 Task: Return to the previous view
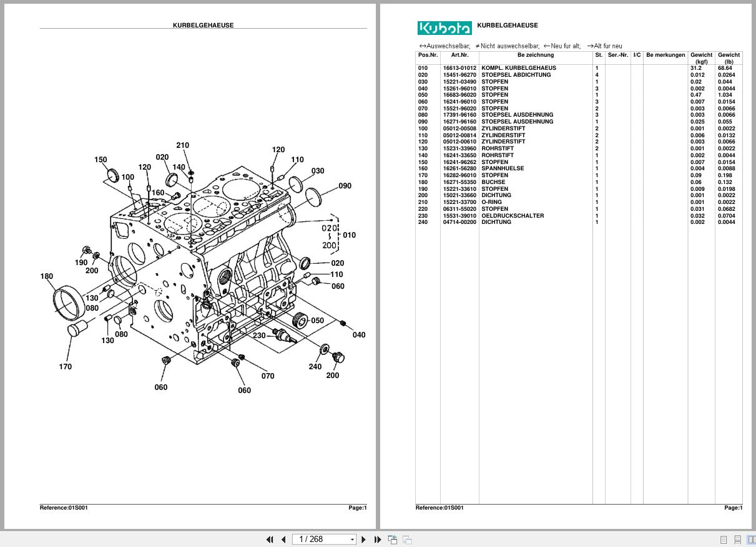[393, 539]
